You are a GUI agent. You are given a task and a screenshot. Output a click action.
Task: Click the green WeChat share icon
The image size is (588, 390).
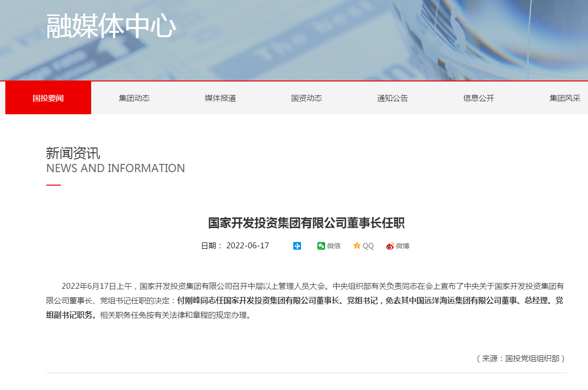point(321,246)
